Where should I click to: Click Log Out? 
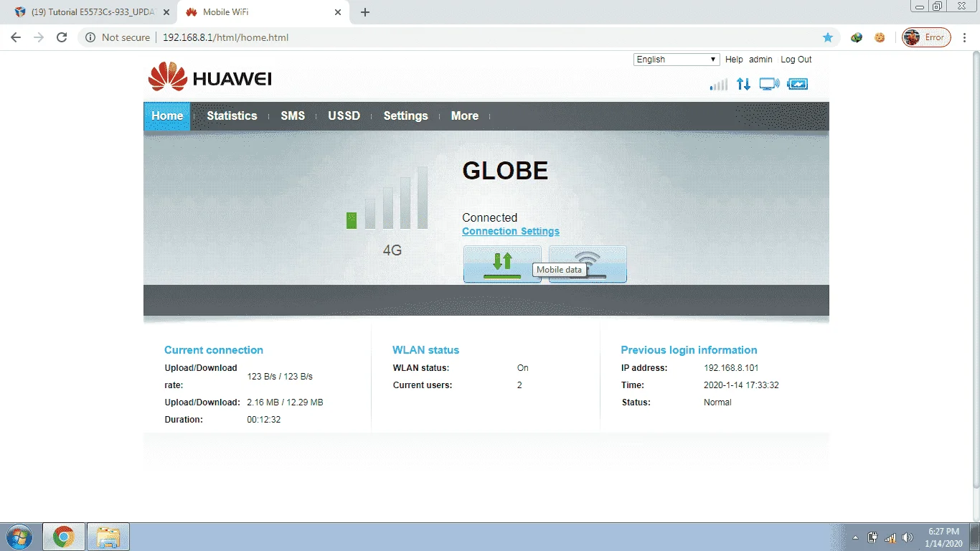[796, 60]
